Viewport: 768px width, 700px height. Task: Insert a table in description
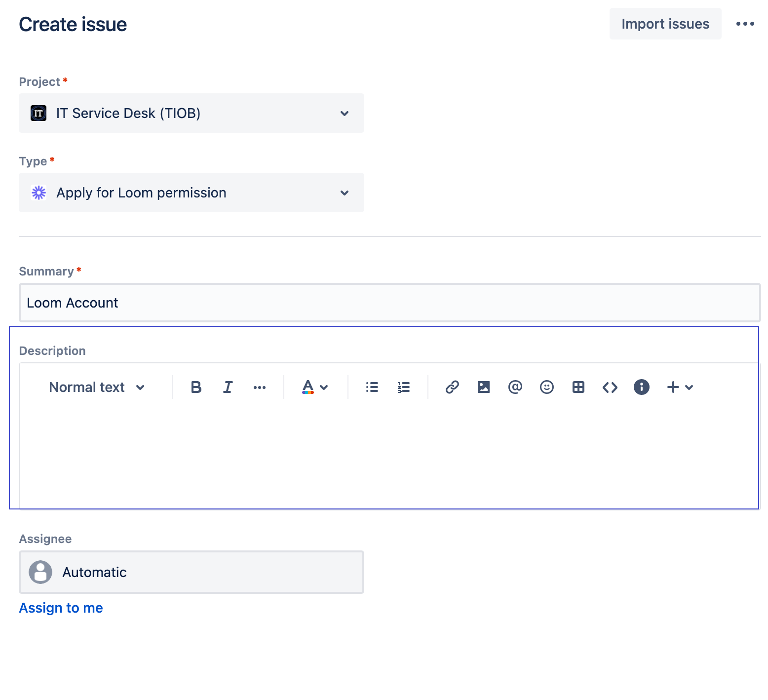[x=578, y=387]
